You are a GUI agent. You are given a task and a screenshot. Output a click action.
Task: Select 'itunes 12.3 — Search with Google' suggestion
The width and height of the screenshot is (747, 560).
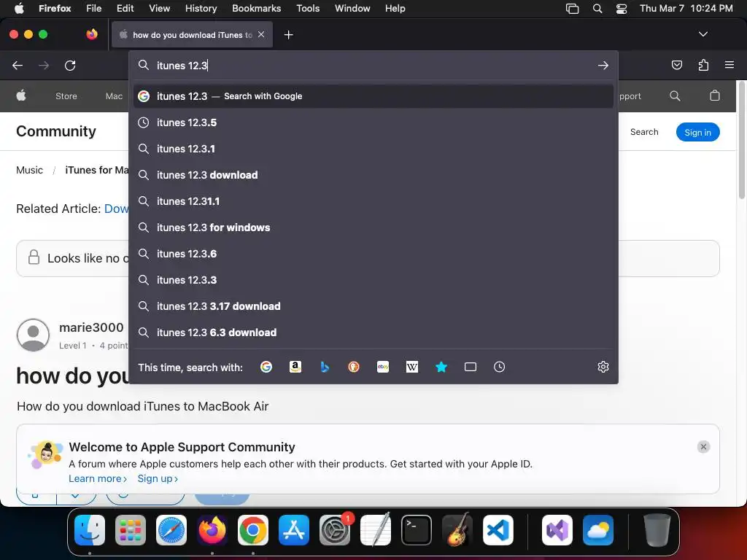tap(373, 96)
